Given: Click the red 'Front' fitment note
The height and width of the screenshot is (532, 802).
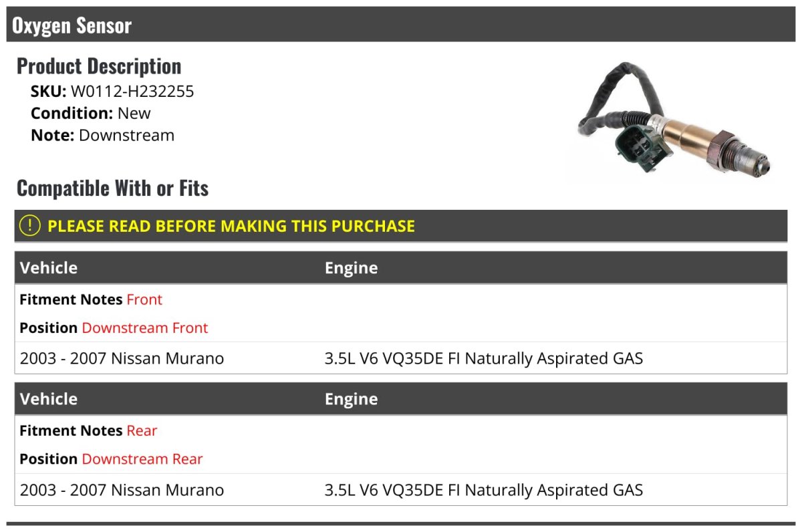Looking at the screenshot, I should (144, 299).
